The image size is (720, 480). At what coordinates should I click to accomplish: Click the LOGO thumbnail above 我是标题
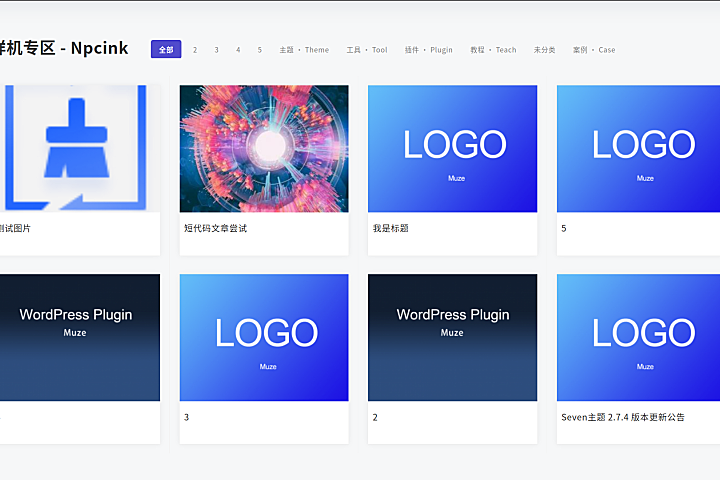pyautogui.click(x=452, y=148)
